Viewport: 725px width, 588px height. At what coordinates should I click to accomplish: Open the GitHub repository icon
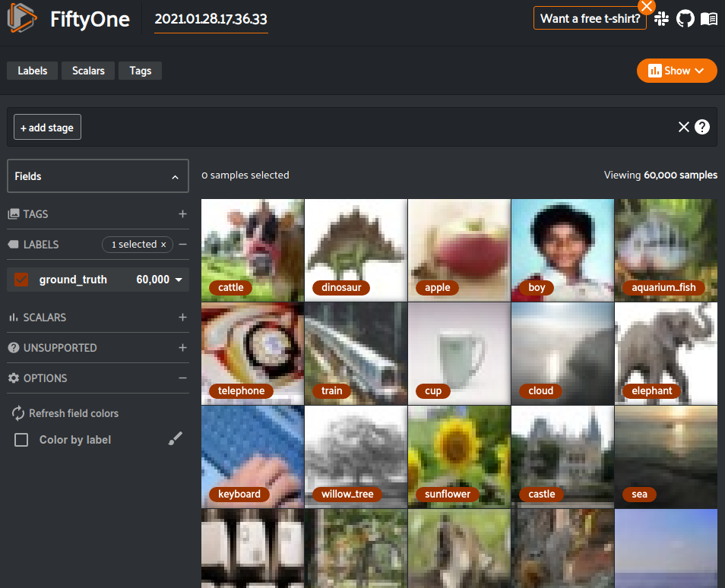click(685, 18)
